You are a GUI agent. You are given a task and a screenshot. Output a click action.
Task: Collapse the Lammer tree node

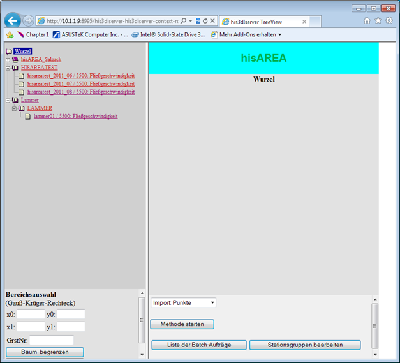pos(8,100)
